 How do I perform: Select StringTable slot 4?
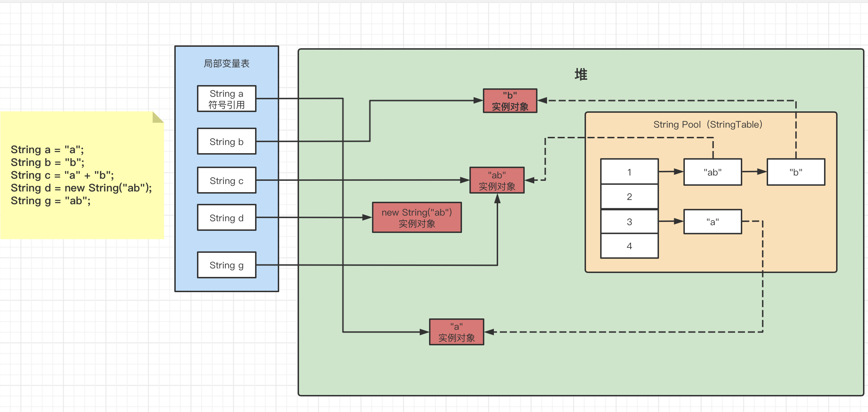[630, 246]
